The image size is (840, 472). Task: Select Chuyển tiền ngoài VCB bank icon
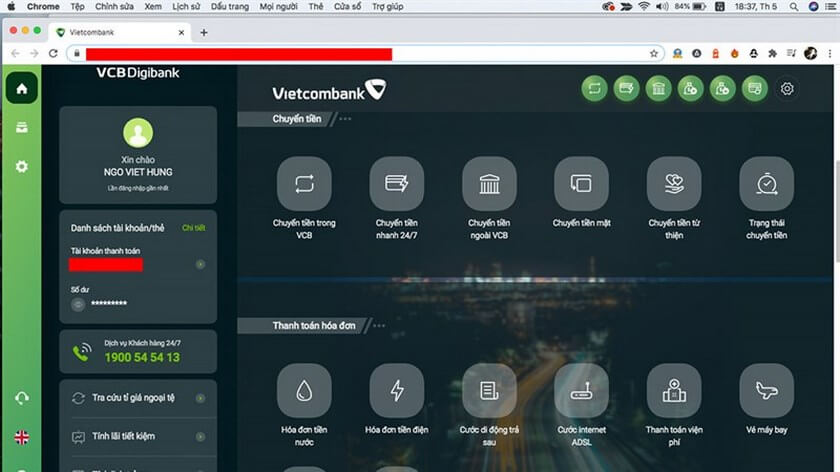click(x=489, y=184)
